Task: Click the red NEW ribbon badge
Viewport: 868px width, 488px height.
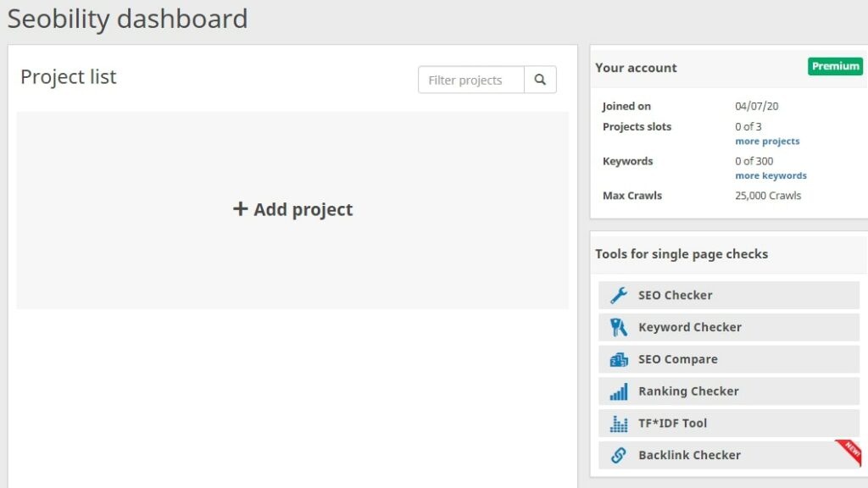Action: point(849,452)
